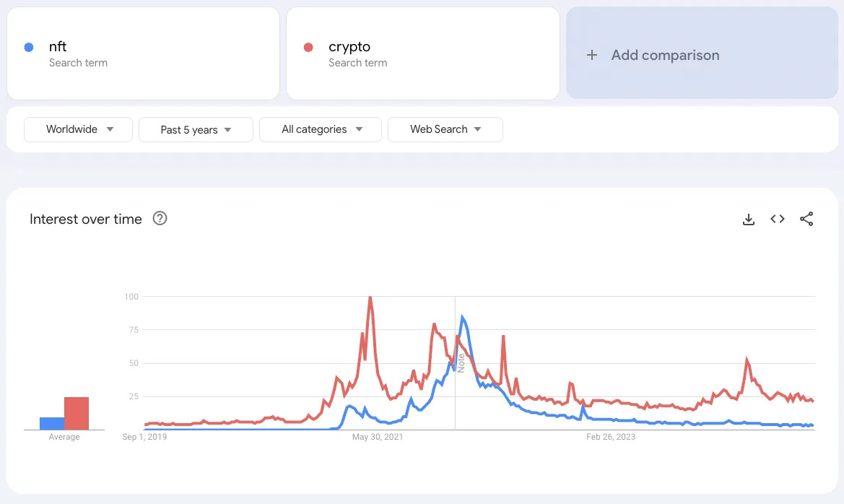Click the crypto peak at 100
The width and height of the screenshot is (844, 504).
point(370,297)
